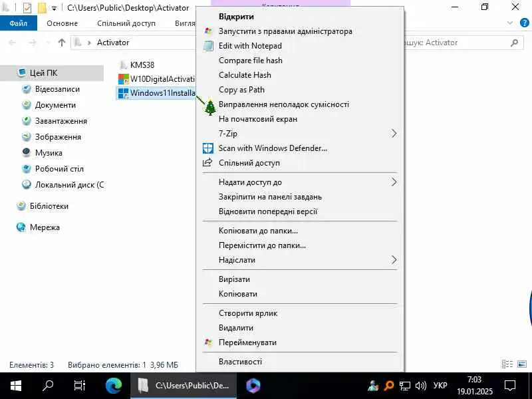Open Локальний диск (C in navigation pane

point(70,185)
